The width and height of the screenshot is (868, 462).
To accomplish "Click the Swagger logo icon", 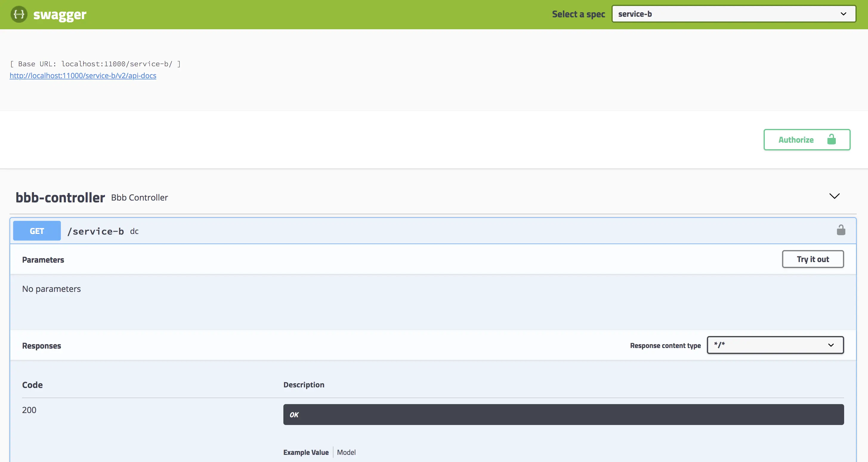I will click(x=19, y=15).
